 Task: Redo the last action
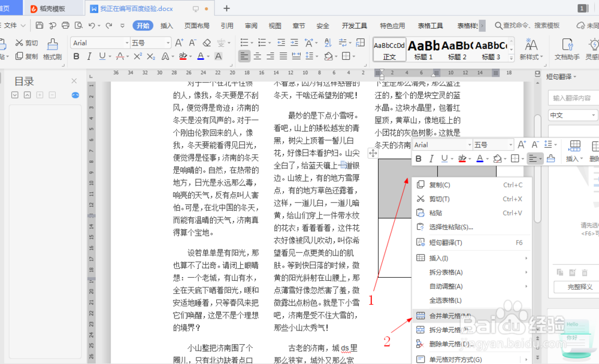pyautogui.click(x=109, y=26)
